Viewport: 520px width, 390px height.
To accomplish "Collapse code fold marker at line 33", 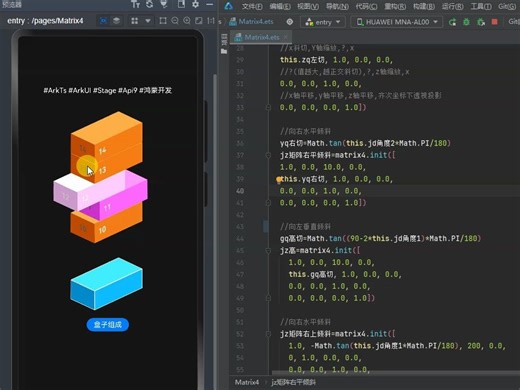I will 268,107.
